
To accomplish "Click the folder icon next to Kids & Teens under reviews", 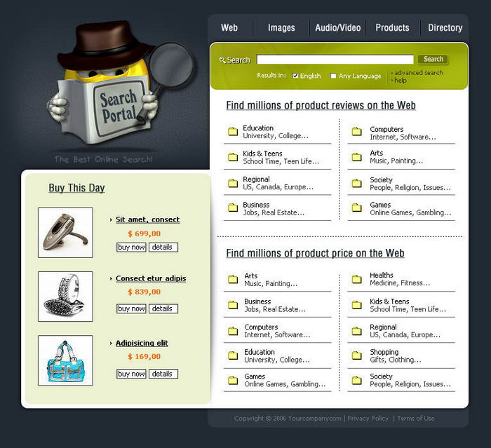I will coord(233,157).
